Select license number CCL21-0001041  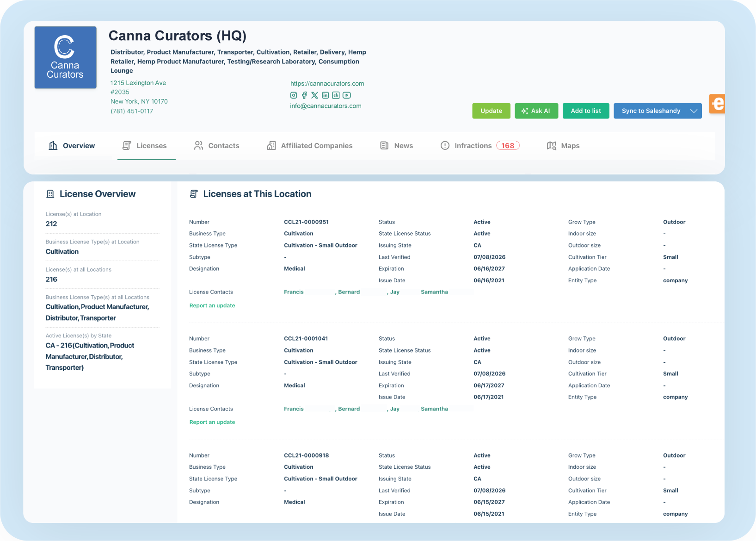tap(306, 339)
